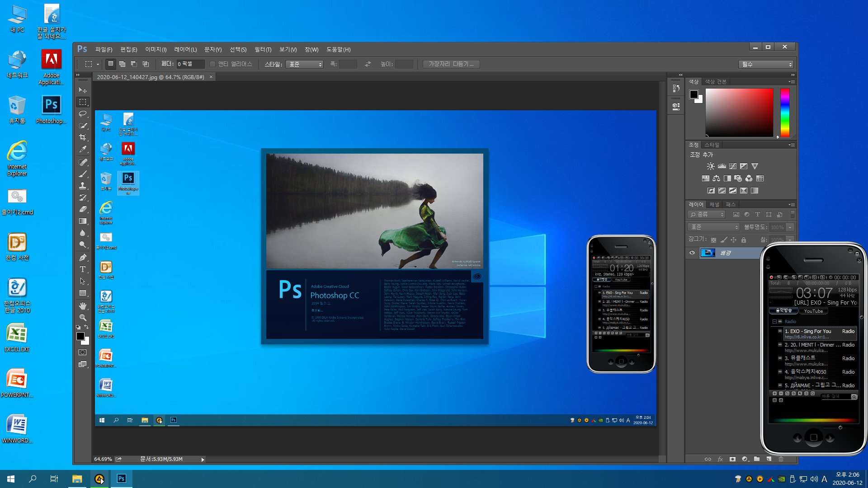Collapse the Radio tree in the music player
Viewport: 868px width, 488px height.
(x=774, y=322)
